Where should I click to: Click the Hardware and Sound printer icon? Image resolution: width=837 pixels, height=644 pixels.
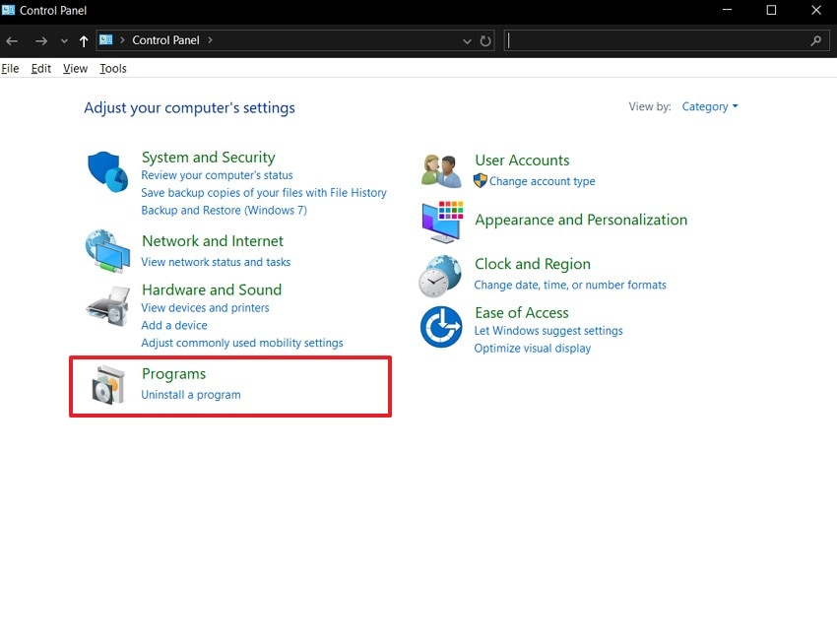[x=106, y=306]
